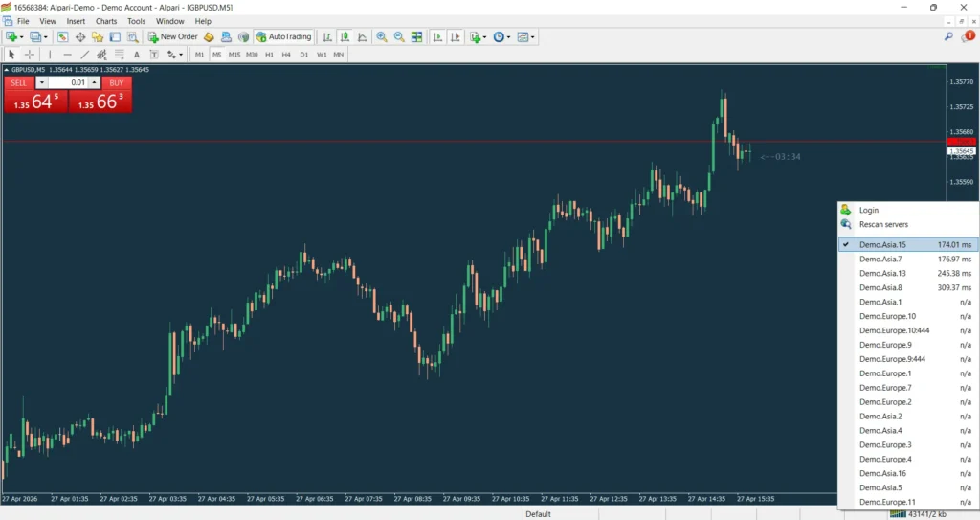Open Market Watch panel icon
The image size is (980, 520).
point(62,37)
